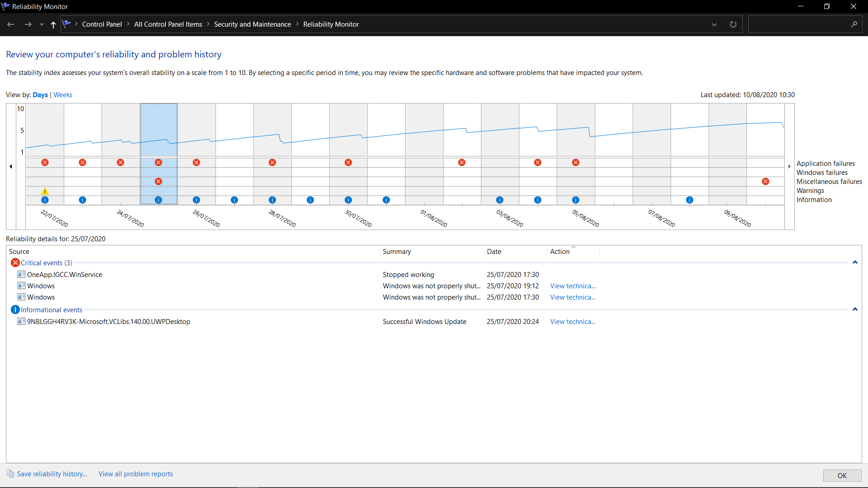The height and width of the screenshot is (488, 868).
Task: Collapse the Informational events group
Action: 855,310
